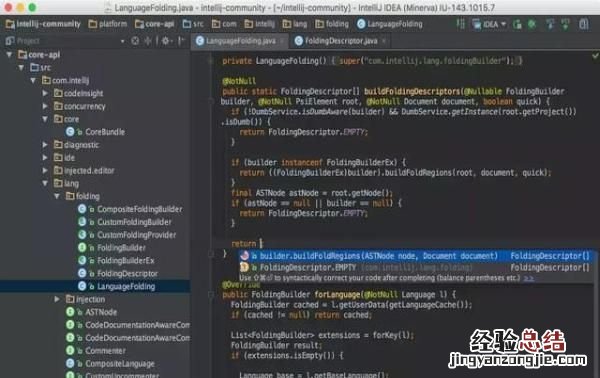
Task: Close the FoldingDescriptor.java tab
Action: [x=384, y=41]
